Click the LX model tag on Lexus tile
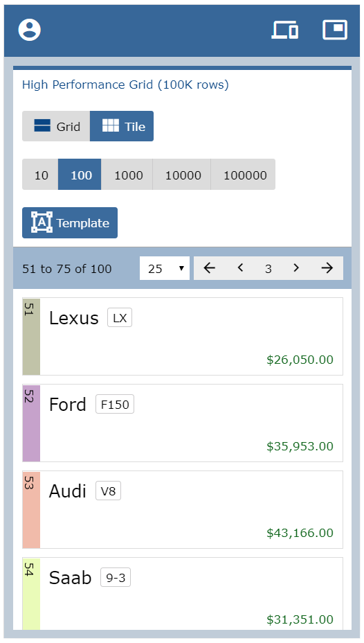This screenshot has width=364, height=643. point(120,318)
